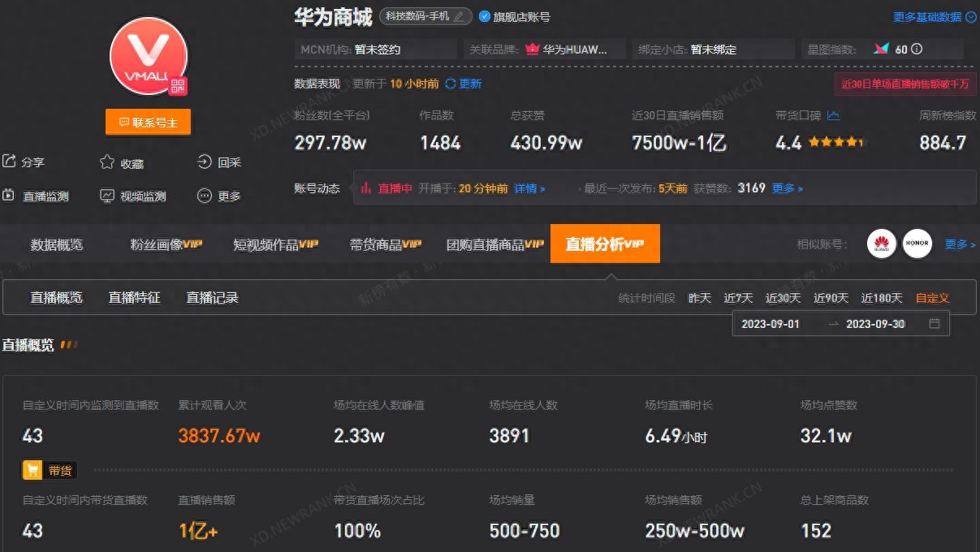Image resolution: width=980 pixels, height=552 pixels.
Task: Open the calendar picker icon
Action: pos(935,324)
